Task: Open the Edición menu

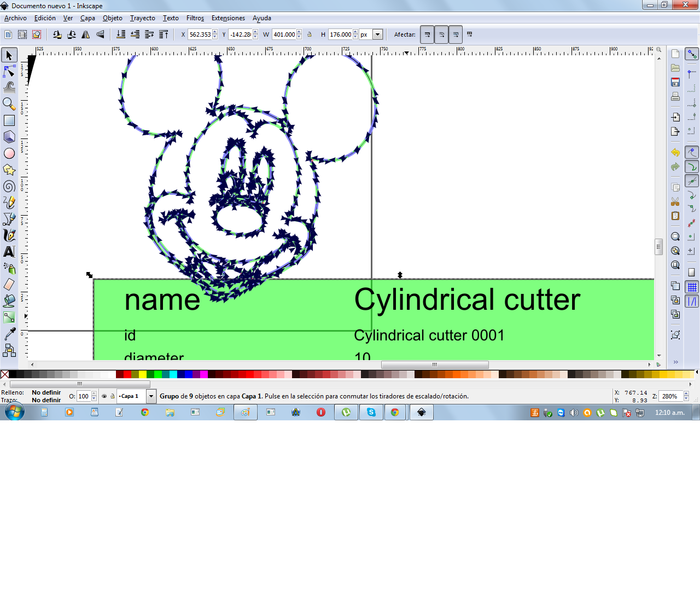Action: pyautogui.click(x=45, y=18)
